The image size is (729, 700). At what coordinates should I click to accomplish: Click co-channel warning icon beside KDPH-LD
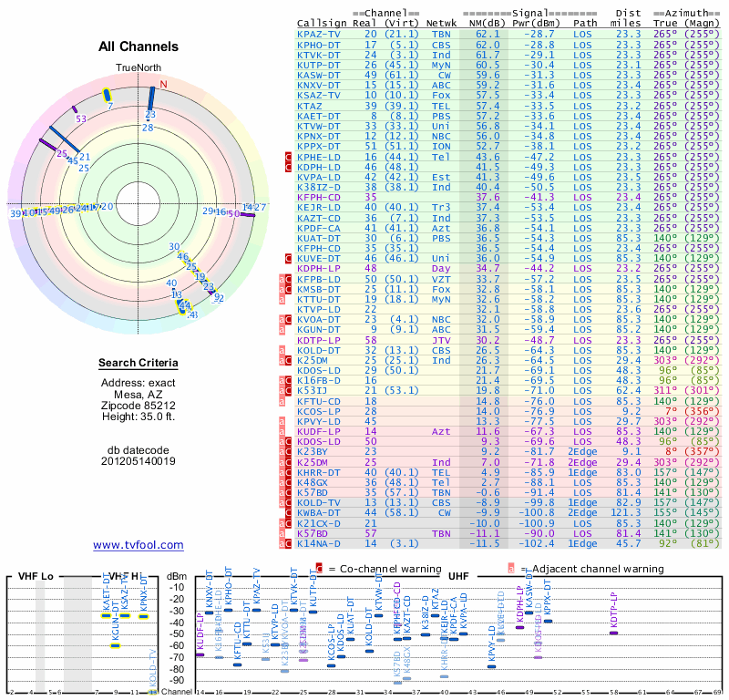click(x=288, y=167)
